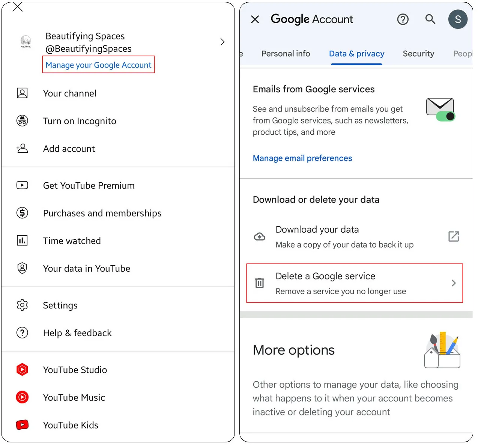Image resolution: width=478 pixels, height=448 pixels.
Task: Click Manage your Google Account link
Action: point(98,65)
